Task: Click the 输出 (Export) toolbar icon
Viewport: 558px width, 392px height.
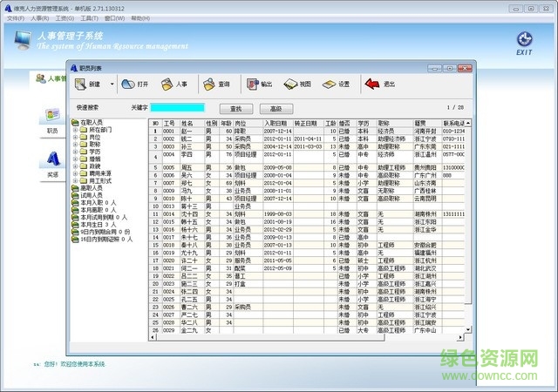Action: click(252, 84)
